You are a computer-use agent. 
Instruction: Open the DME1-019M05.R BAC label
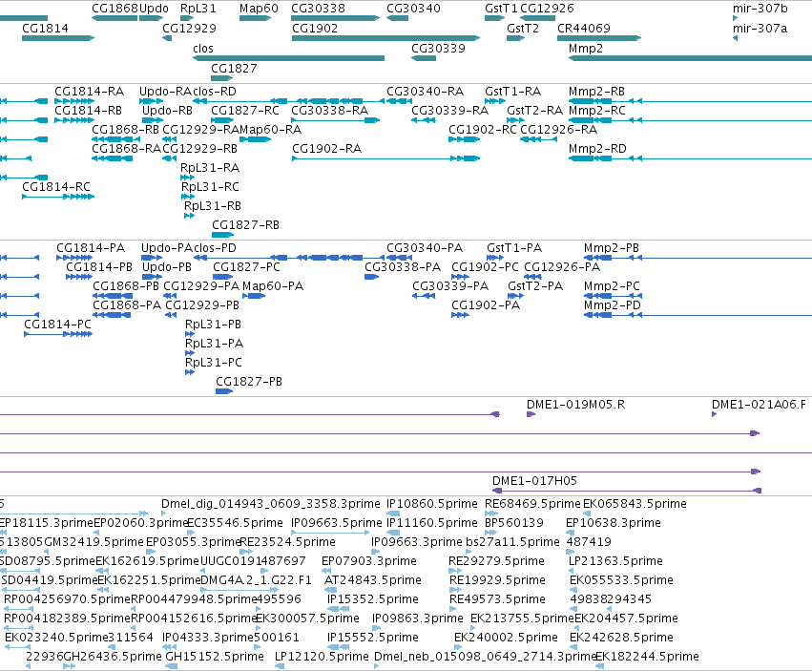(575, 405)
